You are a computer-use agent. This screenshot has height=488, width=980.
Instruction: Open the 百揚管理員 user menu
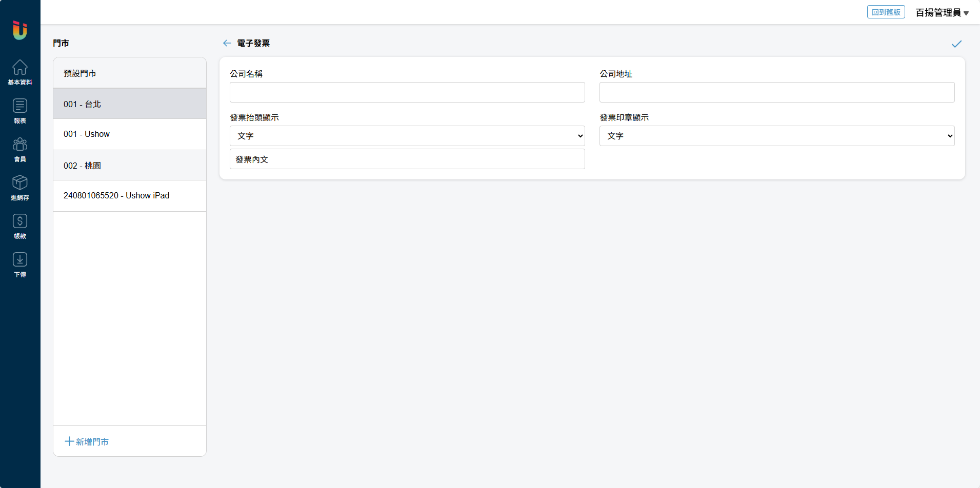tap(942, 13)
